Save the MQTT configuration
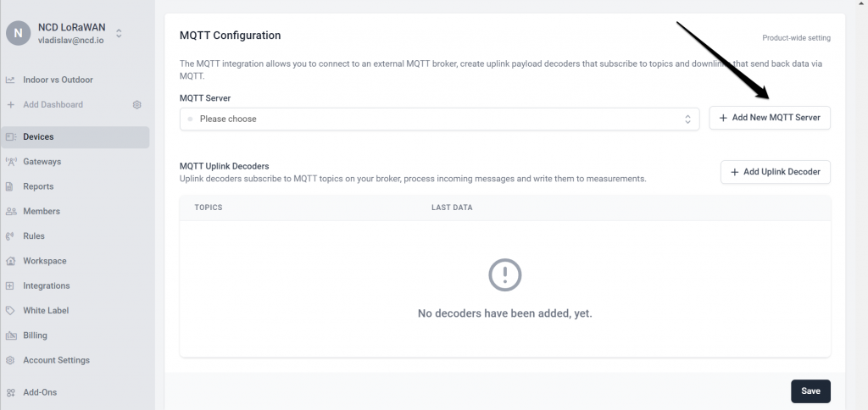868x410 pixels. (x=810, y=391)
